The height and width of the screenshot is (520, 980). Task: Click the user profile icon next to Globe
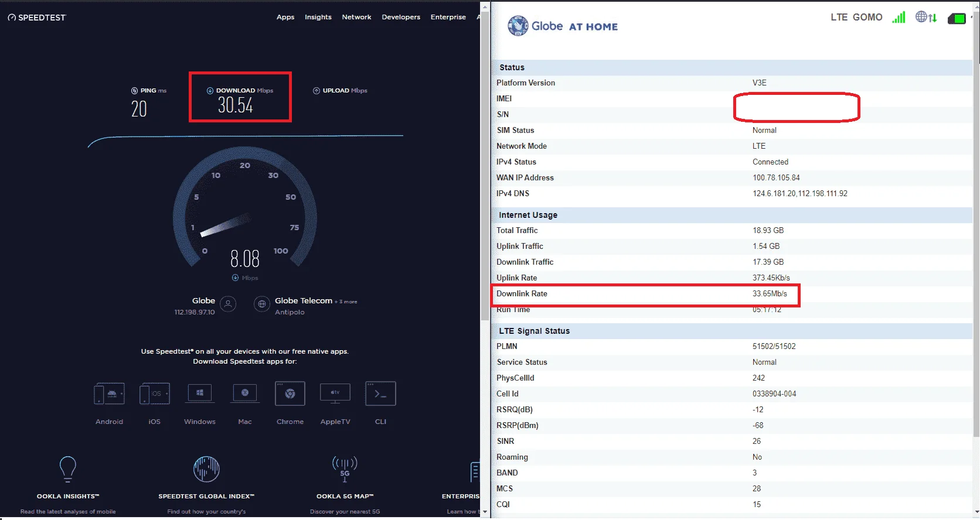pos(228,304)
